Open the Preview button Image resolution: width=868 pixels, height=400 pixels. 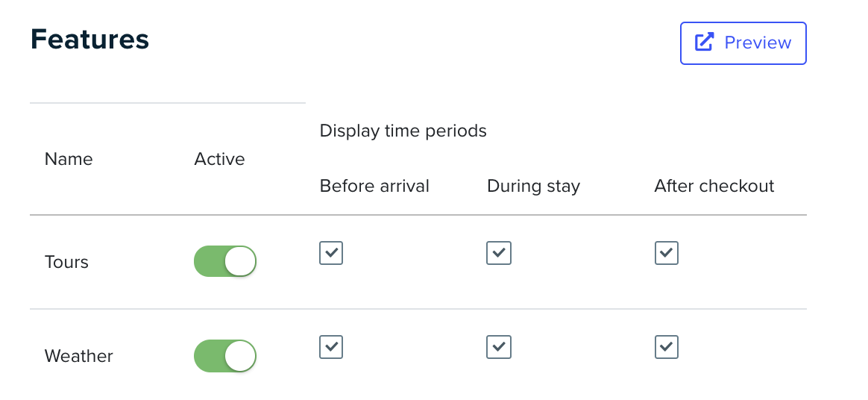pos(743,43)
